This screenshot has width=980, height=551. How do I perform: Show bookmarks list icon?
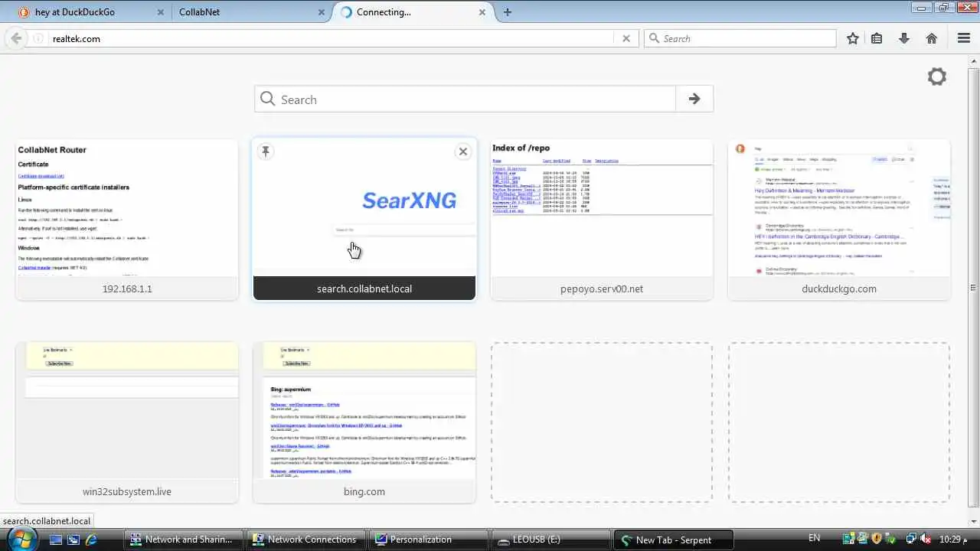877,38
